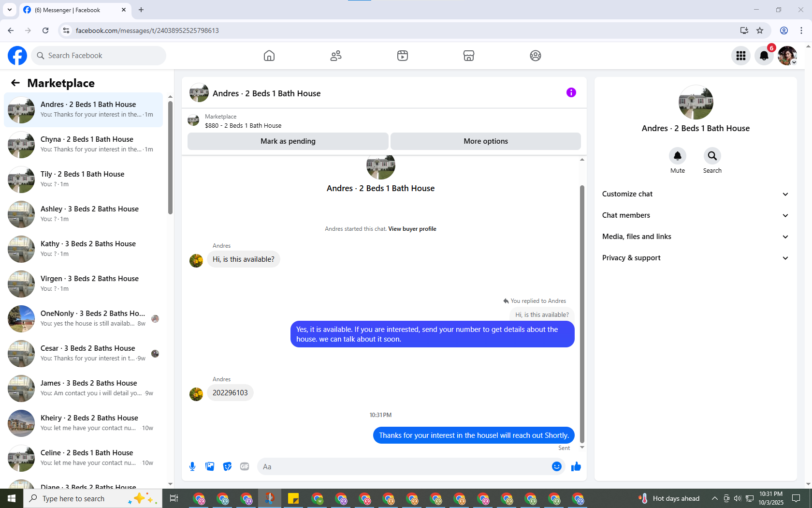Click Mark as pending button
This screenshot has height=508, width=812.
[288, 141]
